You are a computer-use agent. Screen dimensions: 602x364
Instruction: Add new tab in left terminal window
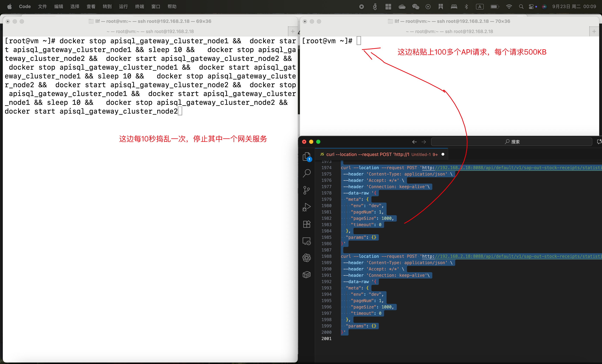coord(293,31)
